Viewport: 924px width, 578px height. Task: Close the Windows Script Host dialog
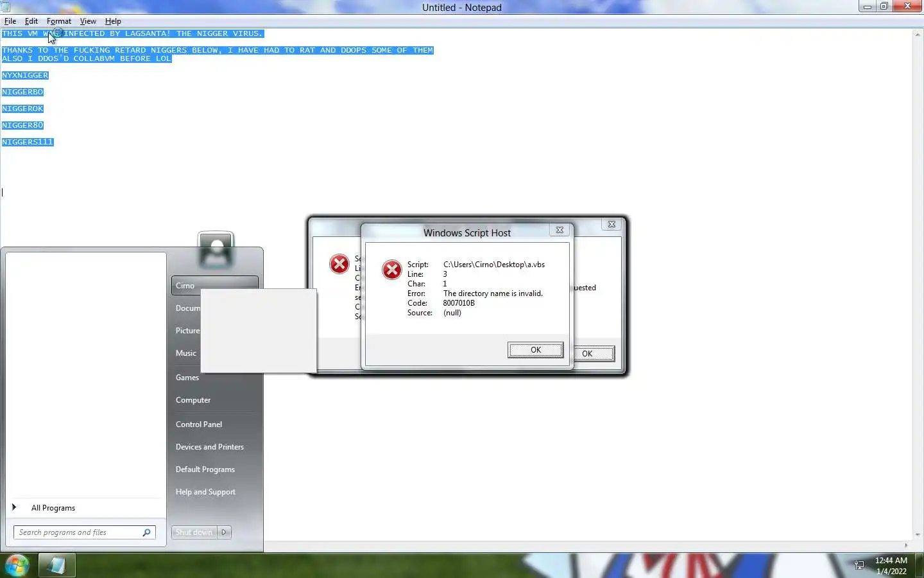pos(560,230)
